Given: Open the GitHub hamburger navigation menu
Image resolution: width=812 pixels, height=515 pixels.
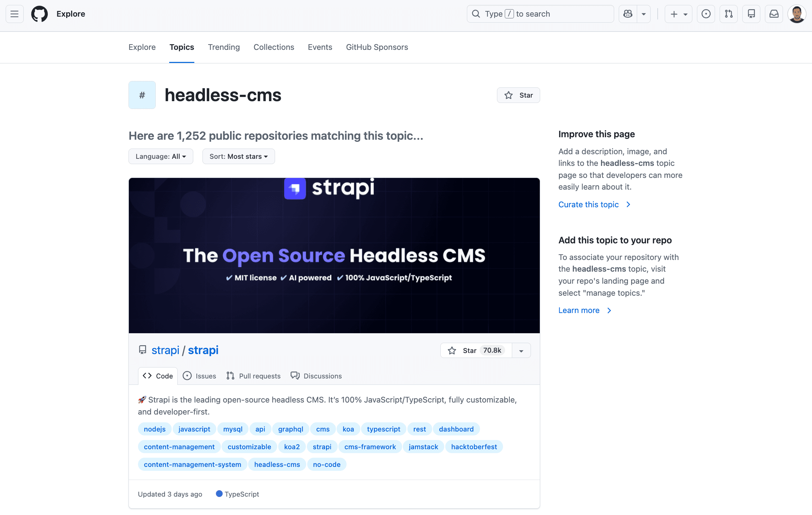Looking at the screenshot, I should tap(14, 14).
